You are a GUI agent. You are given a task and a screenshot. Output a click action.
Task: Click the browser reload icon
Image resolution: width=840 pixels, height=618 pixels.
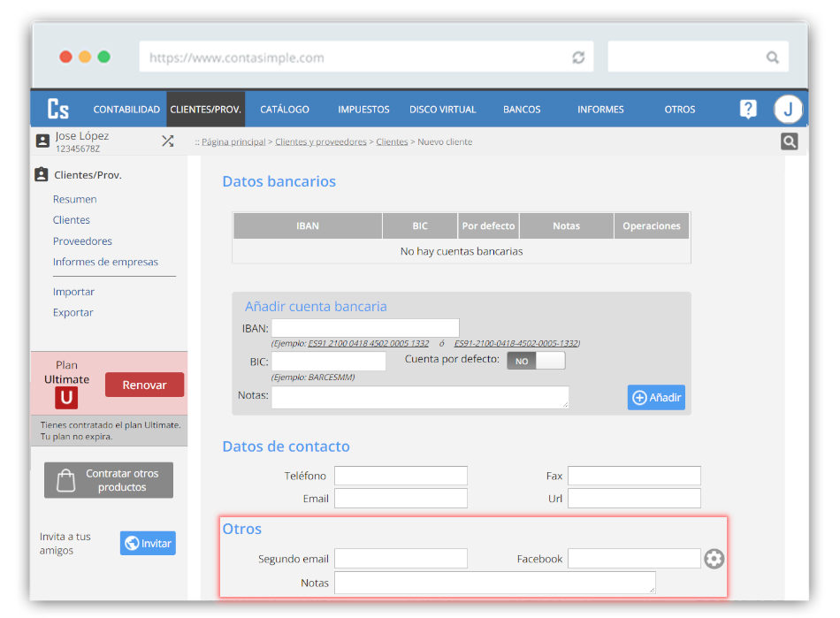coord(578,57)
